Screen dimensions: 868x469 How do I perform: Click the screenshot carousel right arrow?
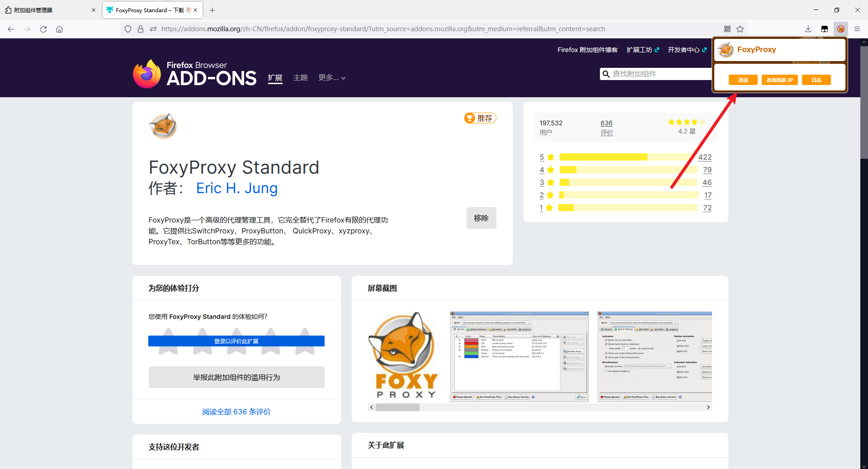click(708, 407)
